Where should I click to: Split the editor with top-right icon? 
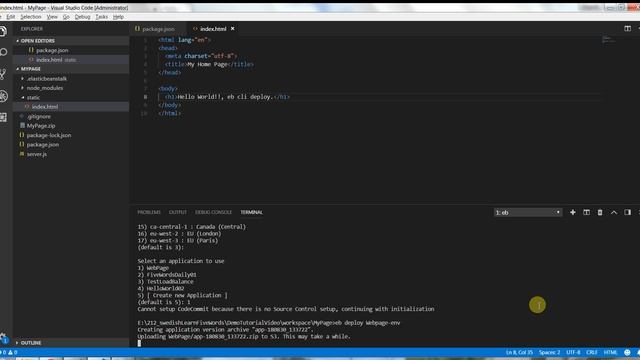tap(627, 29)
